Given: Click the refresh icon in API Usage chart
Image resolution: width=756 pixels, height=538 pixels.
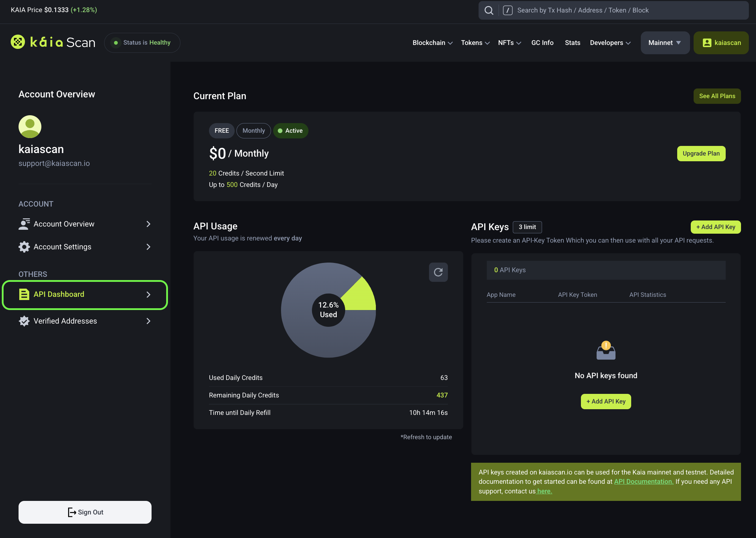Looking at the screenshot, I should (438, 272).
